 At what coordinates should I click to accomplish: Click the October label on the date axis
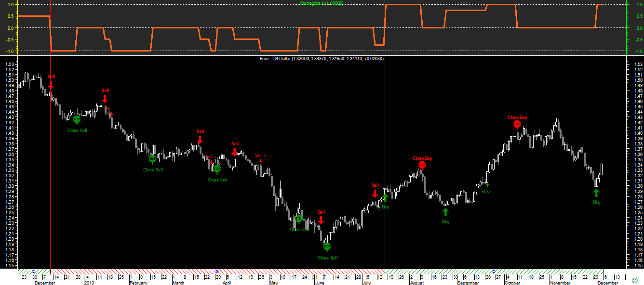pos(512,283)
